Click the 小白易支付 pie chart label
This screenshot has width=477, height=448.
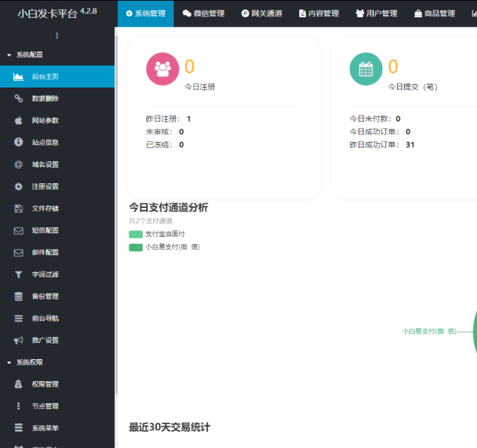428,331
